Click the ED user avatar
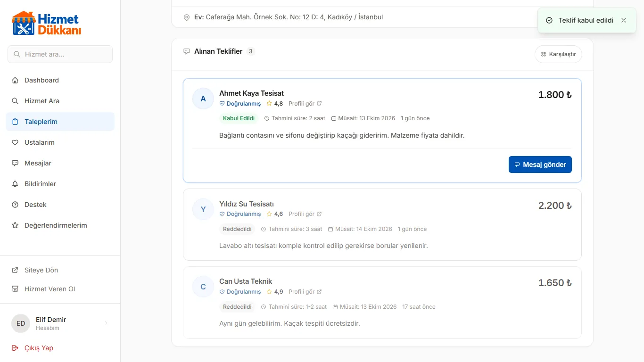 [x=21, y=323]
